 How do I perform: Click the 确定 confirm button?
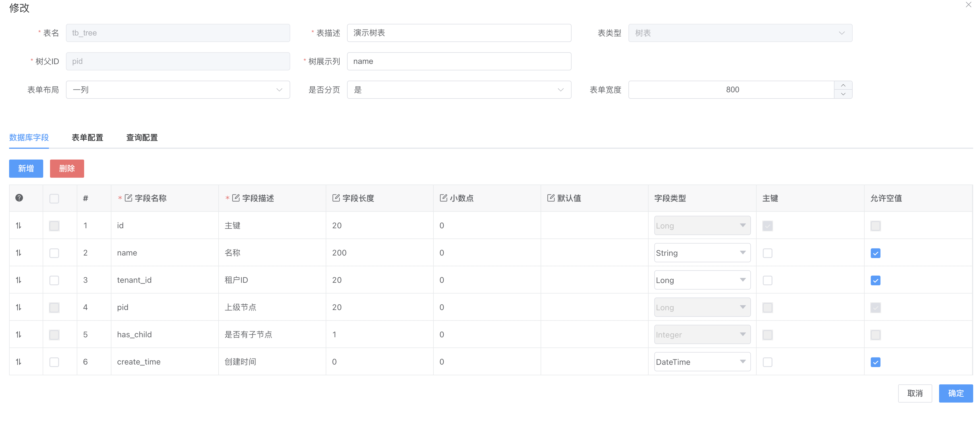tap(955, 393)
